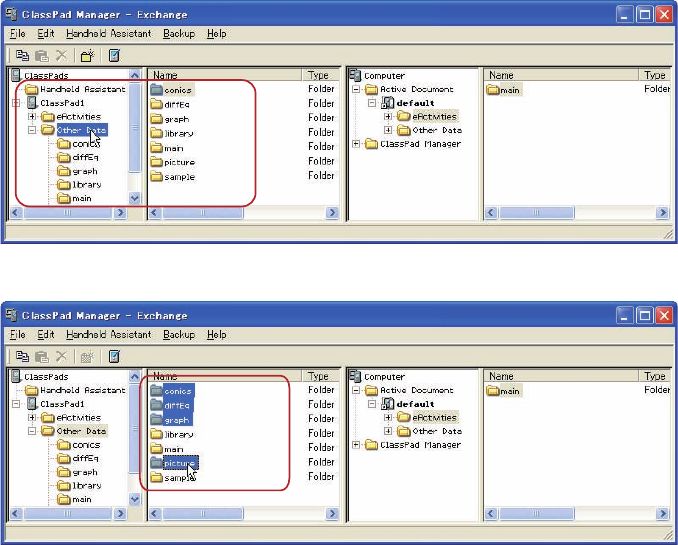Expand eActivities under default in bottom window

388,417
